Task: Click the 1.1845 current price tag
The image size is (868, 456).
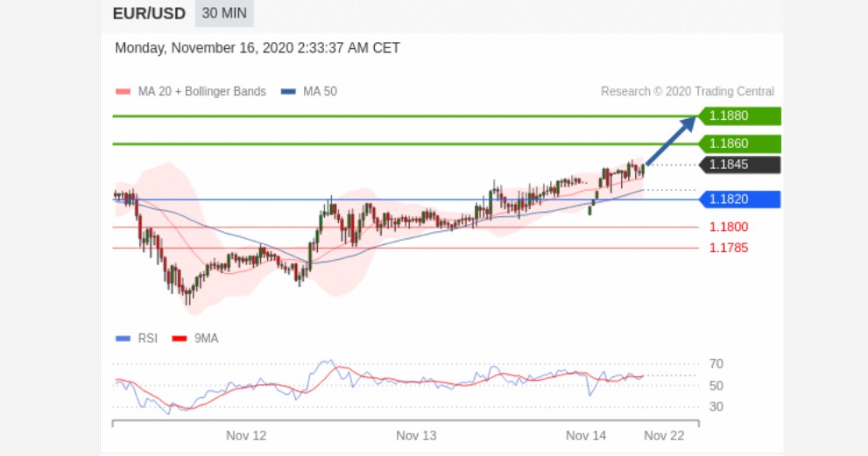Action: coord(739,165)
